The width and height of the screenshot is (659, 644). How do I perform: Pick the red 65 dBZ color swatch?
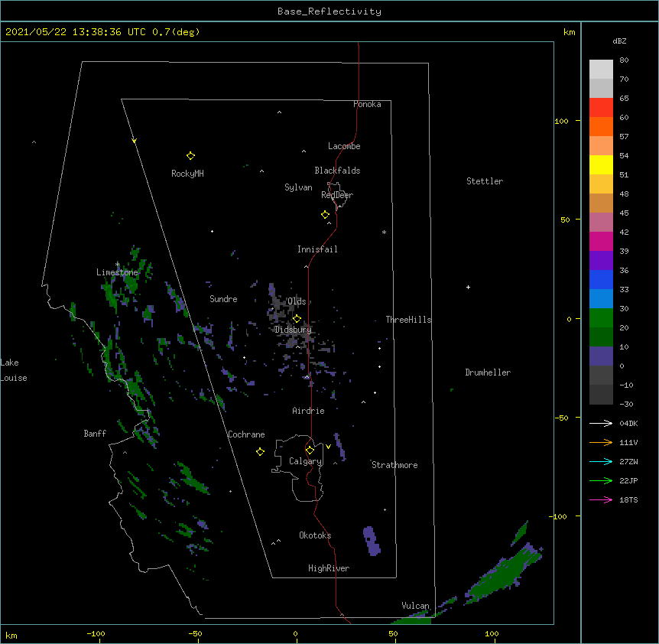pos(601,108)
